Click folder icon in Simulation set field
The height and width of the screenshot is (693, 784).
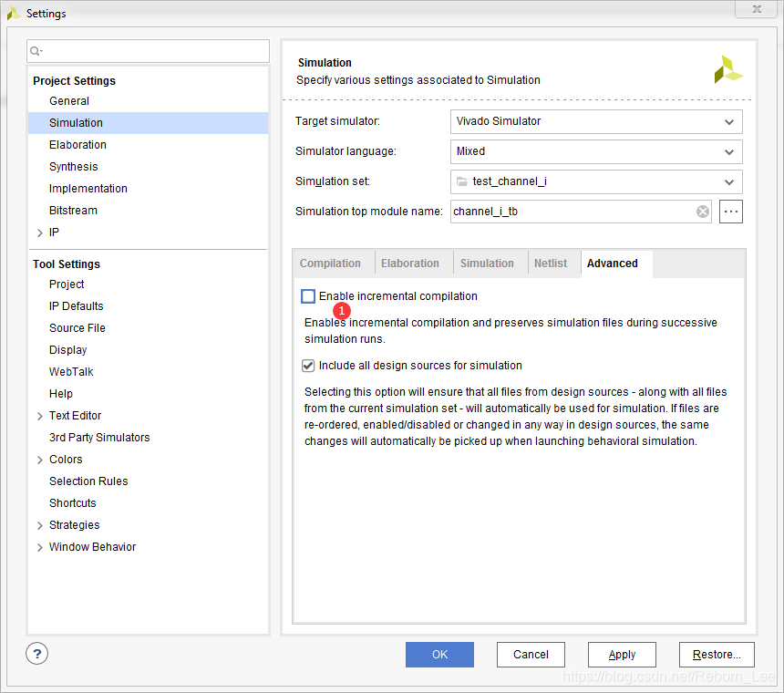[462, 181]
